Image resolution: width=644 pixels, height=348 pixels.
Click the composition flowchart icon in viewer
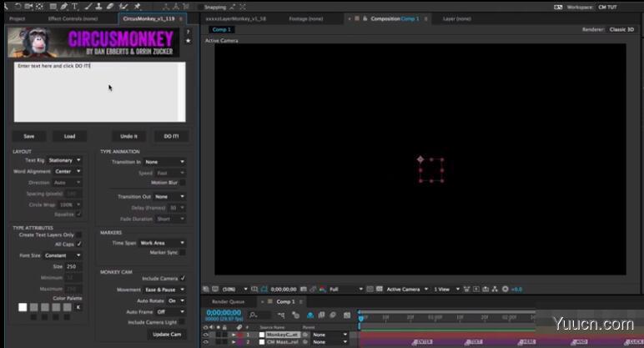click(x=495, y=290)
